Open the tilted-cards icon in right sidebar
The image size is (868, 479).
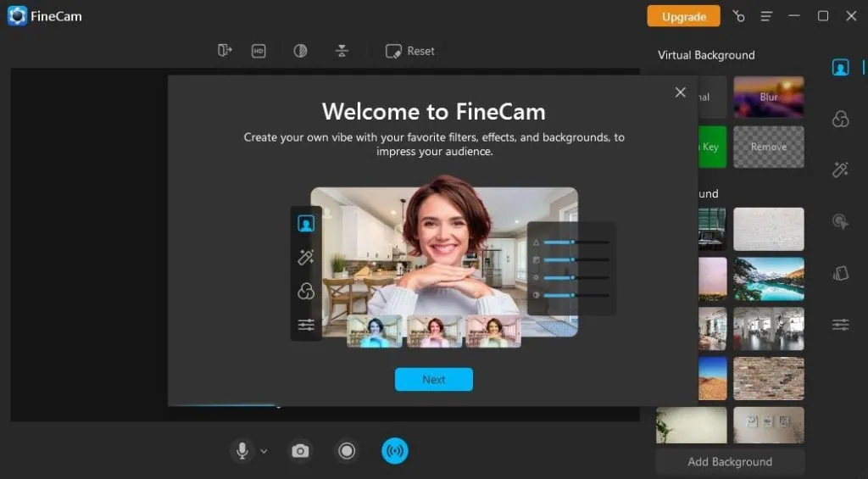(840, 273)
